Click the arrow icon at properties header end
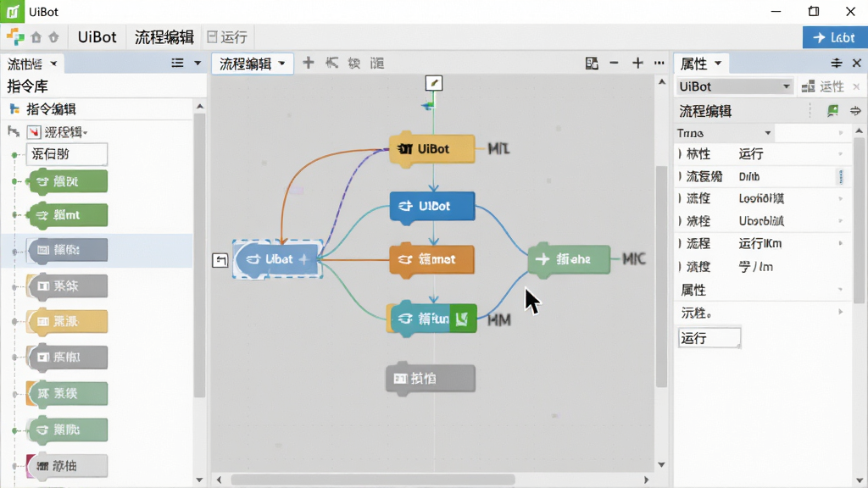This screenshot has width=868, height=488. (855, 111)
